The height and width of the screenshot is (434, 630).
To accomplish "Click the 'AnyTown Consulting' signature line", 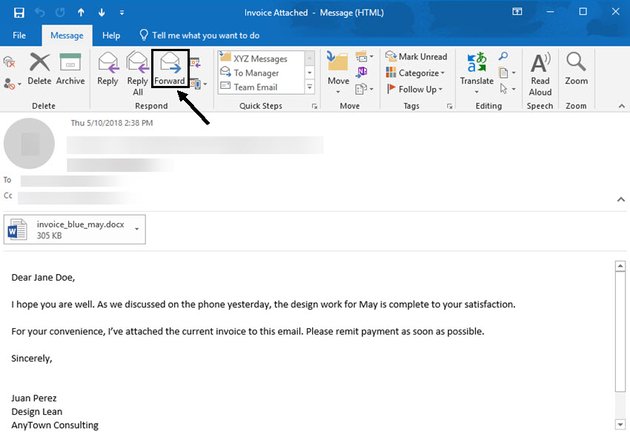I will click(x=55, y=425).
